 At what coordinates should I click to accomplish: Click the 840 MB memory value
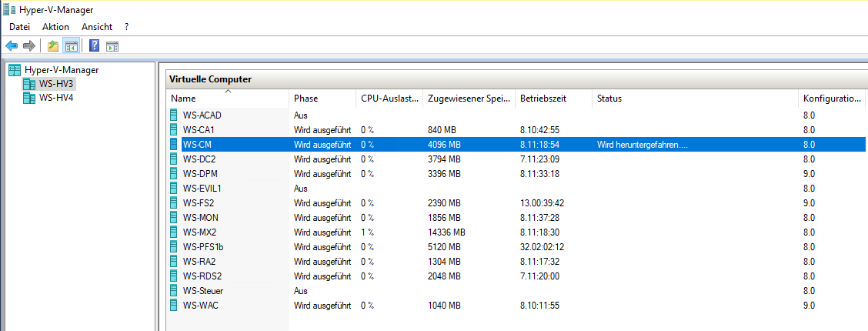point(442,130)
